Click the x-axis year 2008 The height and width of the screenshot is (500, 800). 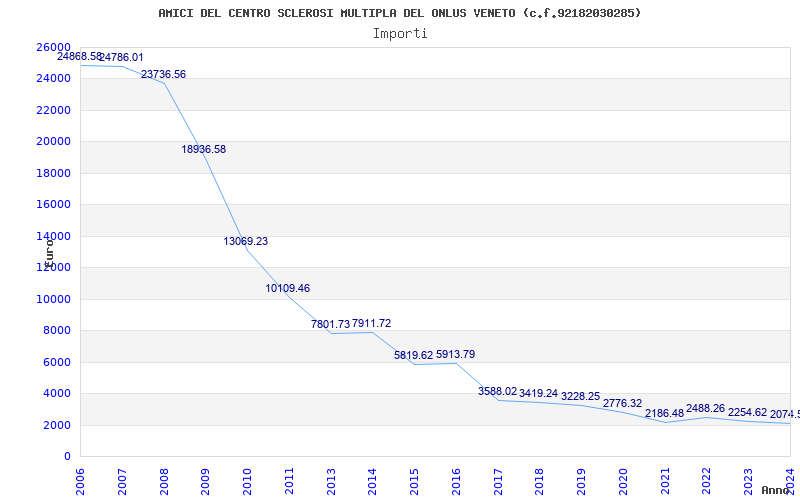pos(164,482)
